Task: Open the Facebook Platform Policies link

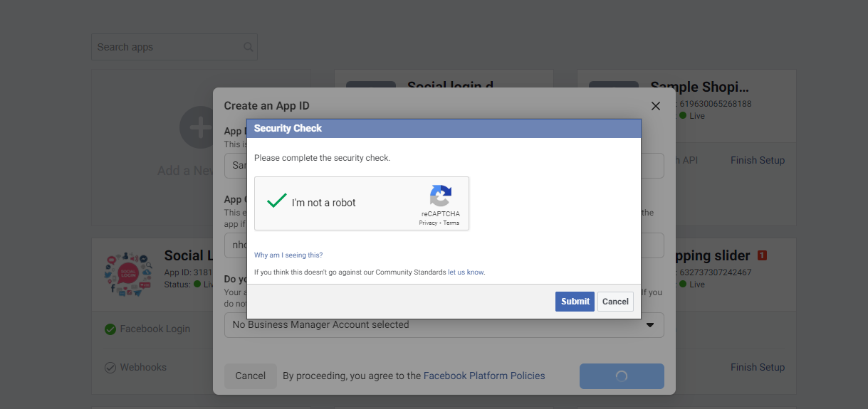Action: point(484,376)
